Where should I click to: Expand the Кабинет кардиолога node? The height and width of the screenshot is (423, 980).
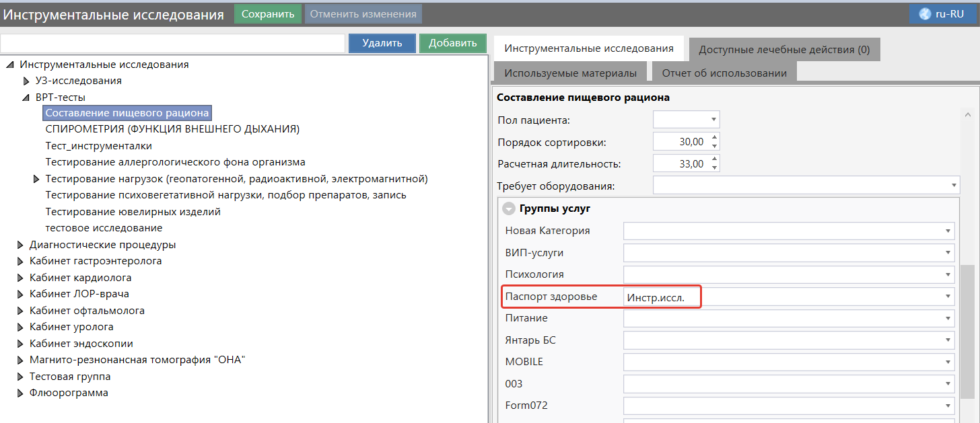pos(20,278)
